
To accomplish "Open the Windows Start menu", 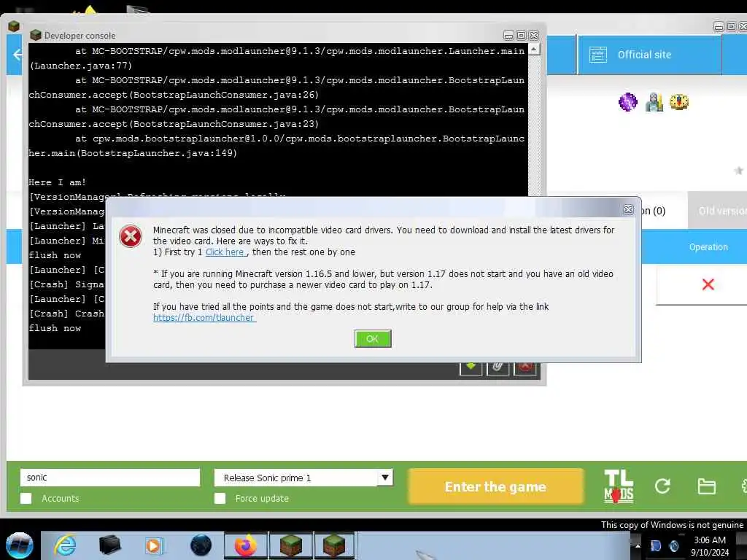I will click(19, 545).
